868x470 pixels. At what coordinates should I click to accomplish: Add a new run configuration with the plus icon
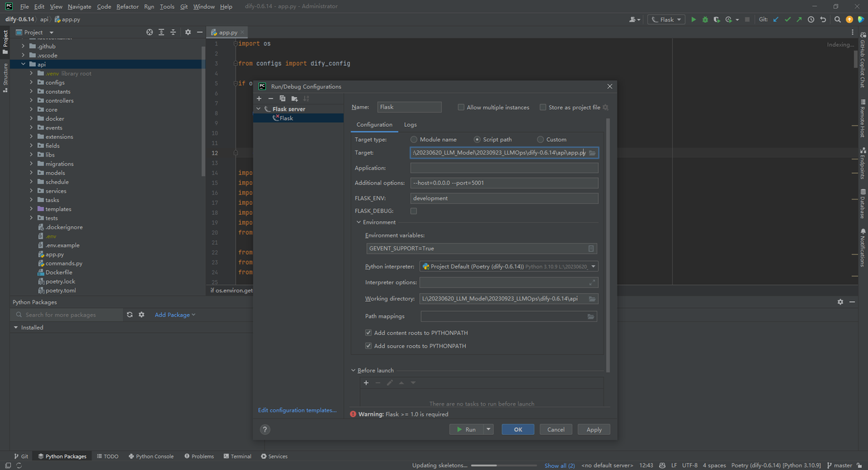(258, 98)
